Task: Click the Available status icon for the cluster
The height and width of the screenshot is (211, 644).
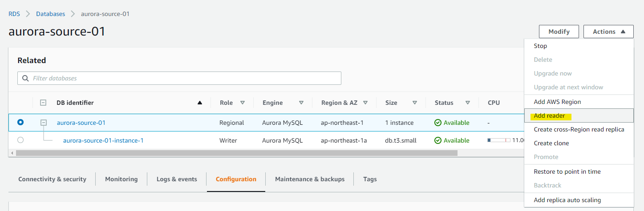Action: [x=438, y=123]
